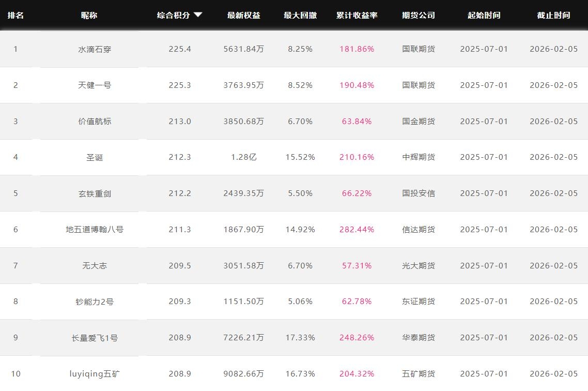Select the 玄铁重剑 nickname
The height and width of the screenshot is (391, 588).
[95, 193]
